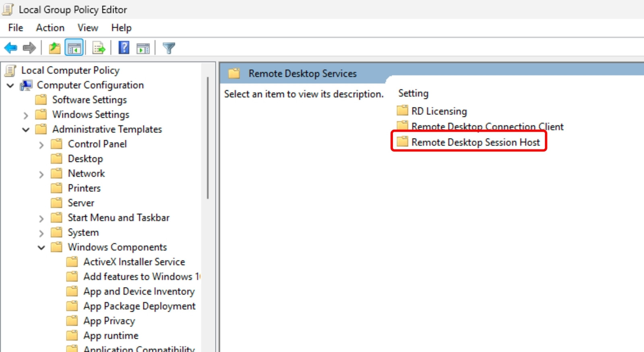This screenshot has height=352, width=644.
Task: Select Windows Components in the tree
Action: pyautogui.click(x=117, y=247)
